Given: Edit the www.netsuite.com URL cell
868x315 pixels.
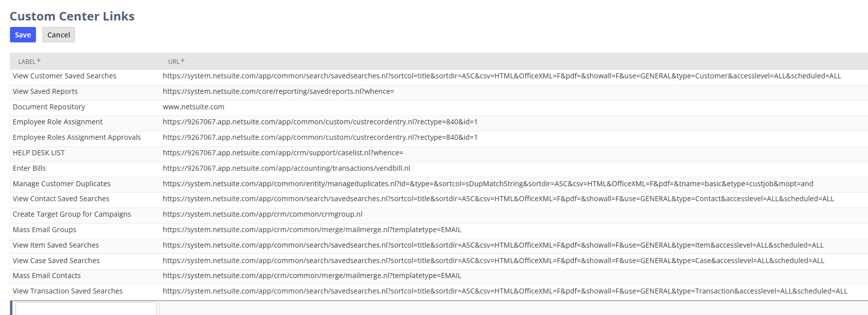Looking at the screenshot, I should pos(194,107).
